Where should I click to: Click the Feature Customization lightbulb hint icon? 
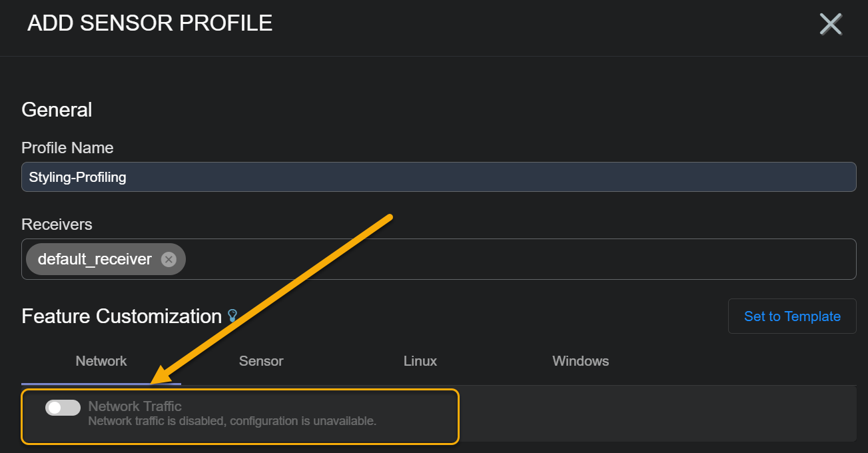pos(232,316)
